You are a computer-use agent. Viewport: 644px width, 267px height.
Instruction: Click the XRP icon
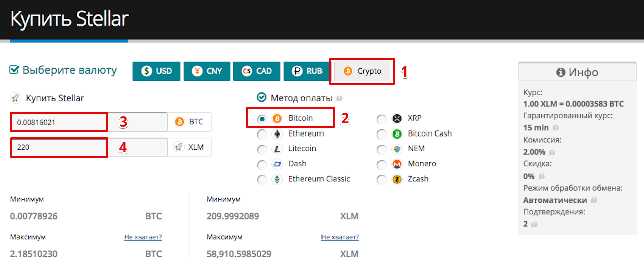397,119
